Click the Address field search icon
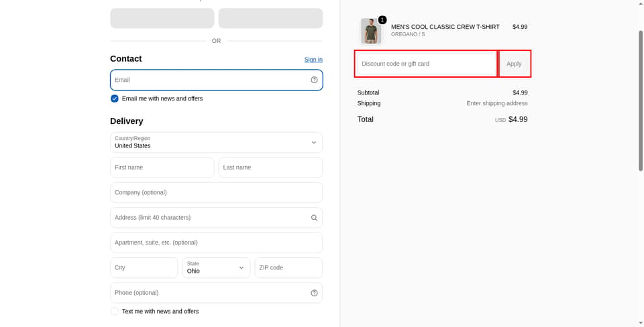The width and height of the screenshot is (644, 327). (x=314, y=218)
